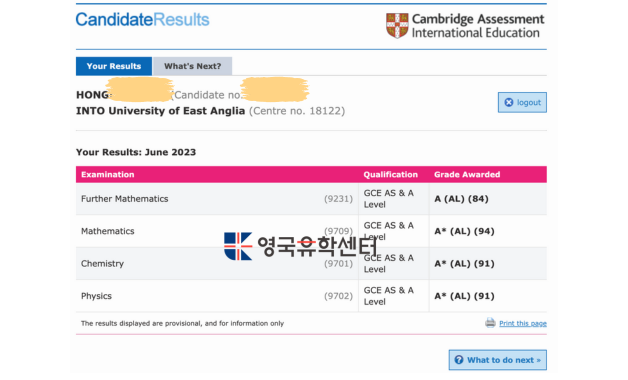Open the Your Results tab
Image resolution: width=628 pixels, height=380 pixels.
pos(114,66)
